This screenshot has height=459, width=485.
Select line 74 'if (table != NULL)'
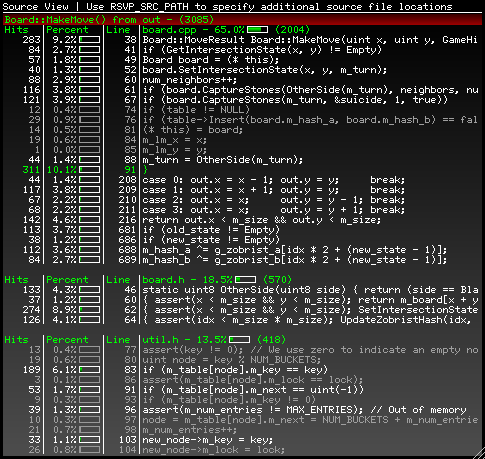pyautogui.click(x=196, y=110)
